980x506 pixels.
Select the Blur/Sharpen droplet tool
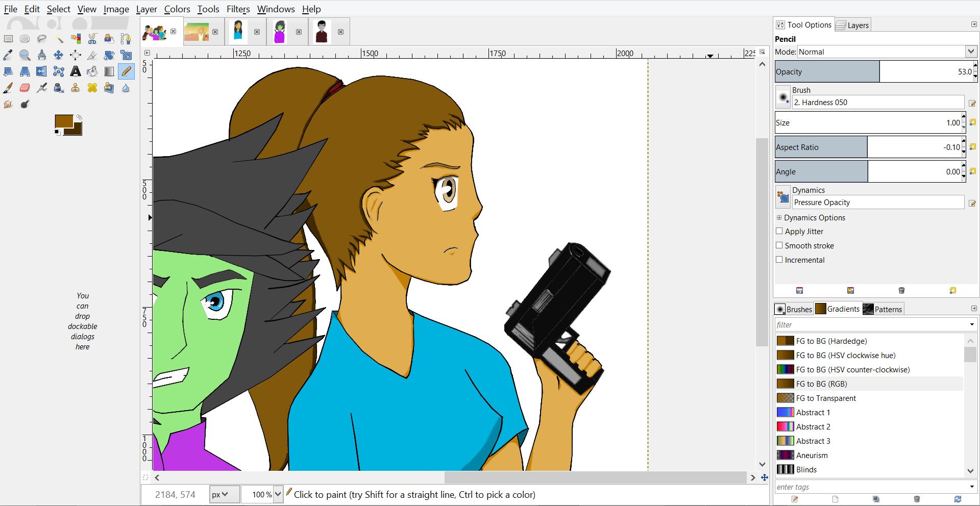[126, 88]
